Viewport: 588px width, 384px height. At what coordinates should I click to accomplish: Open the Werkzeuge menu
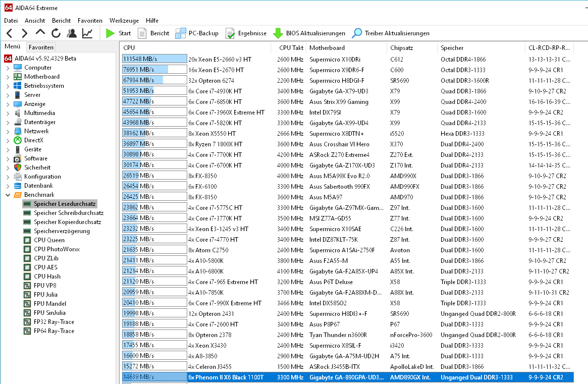coord(124,21)
